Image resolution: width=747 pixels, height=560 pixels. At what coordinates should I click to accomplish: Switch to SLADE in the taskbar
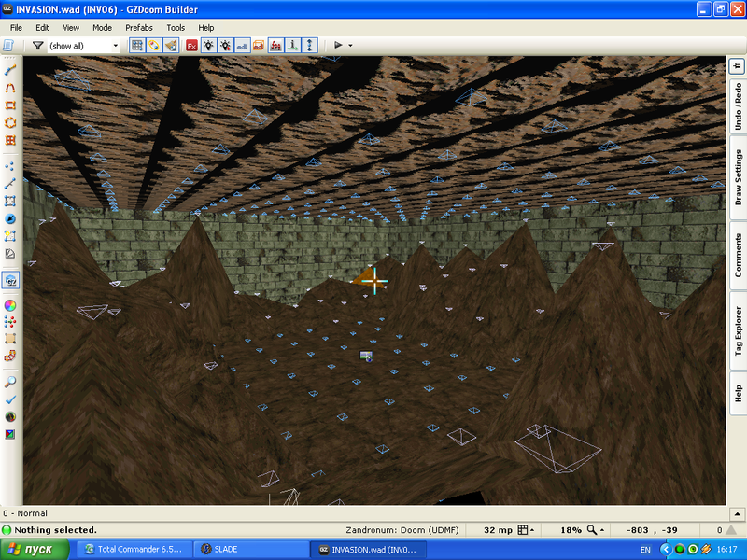point(251,550)
